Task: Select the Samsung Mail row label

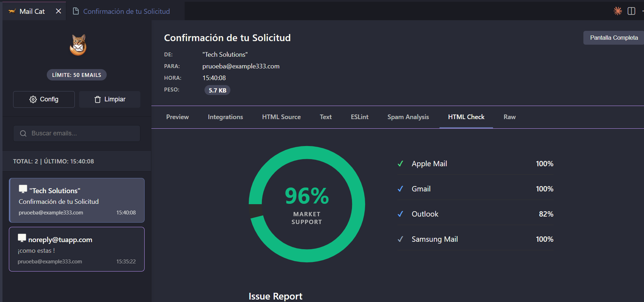Action: [435, 239]
